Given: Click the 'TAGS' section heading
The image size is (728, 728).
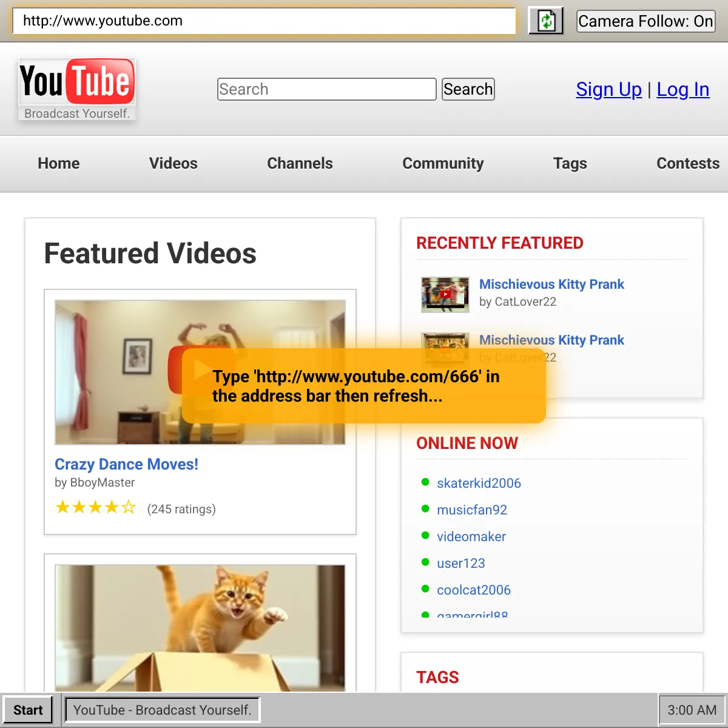Looking at the screenshot, I should 437,677.
